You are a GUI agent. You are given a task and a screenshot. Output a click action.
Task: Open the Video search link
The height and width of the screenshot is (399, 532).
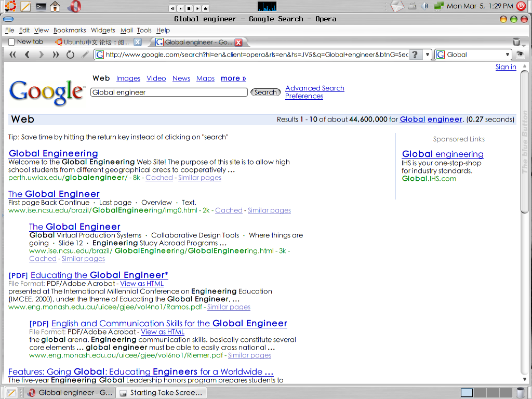[x=156, y=78]
